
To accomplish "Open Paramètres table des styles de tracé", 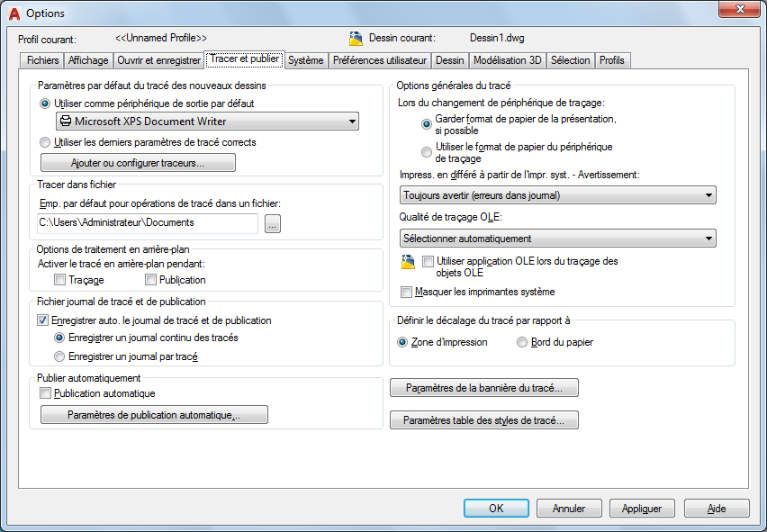I will coord(483,420).
